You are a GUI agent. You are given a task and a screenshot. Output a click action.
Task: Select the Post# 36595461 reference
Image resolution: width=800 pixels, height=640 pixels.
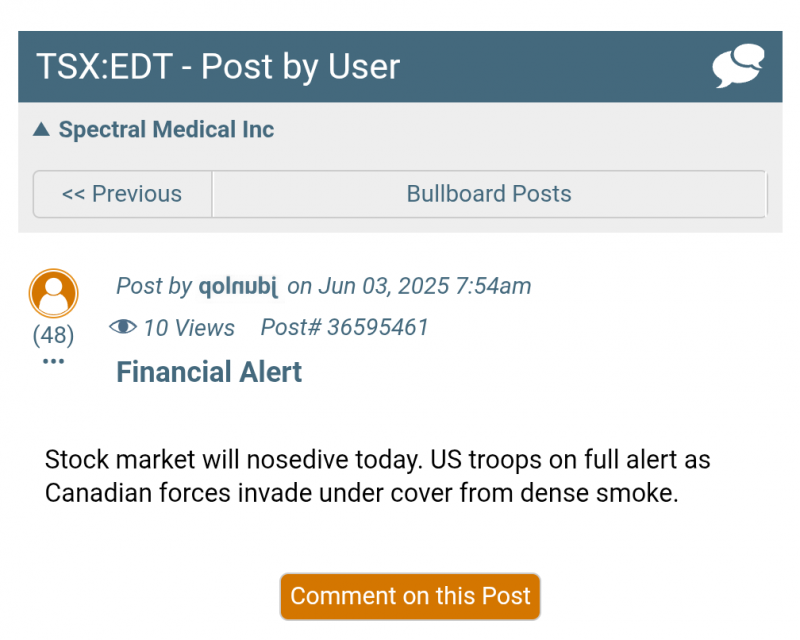[x=344, y=328]
